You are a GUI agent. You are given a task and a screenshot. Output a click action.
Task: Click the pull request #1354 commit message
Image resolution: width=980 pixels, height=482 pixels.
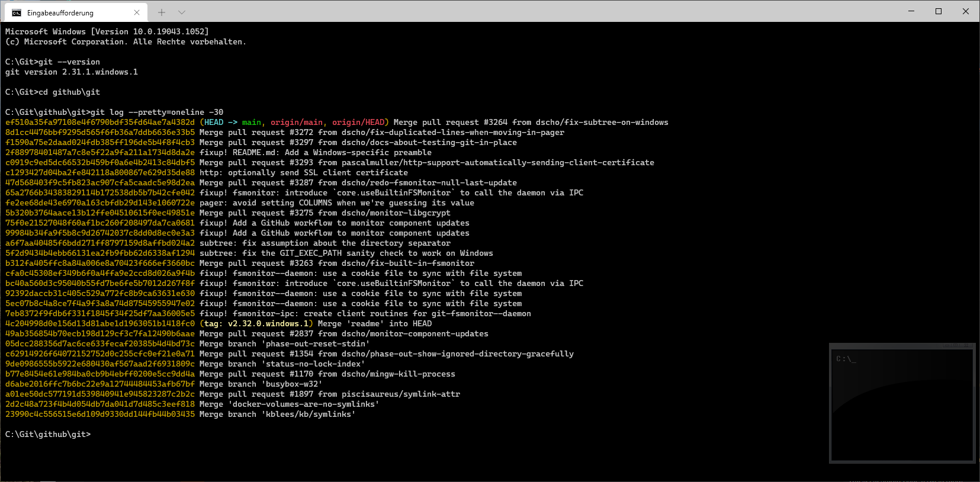click(x=387, y=354)
